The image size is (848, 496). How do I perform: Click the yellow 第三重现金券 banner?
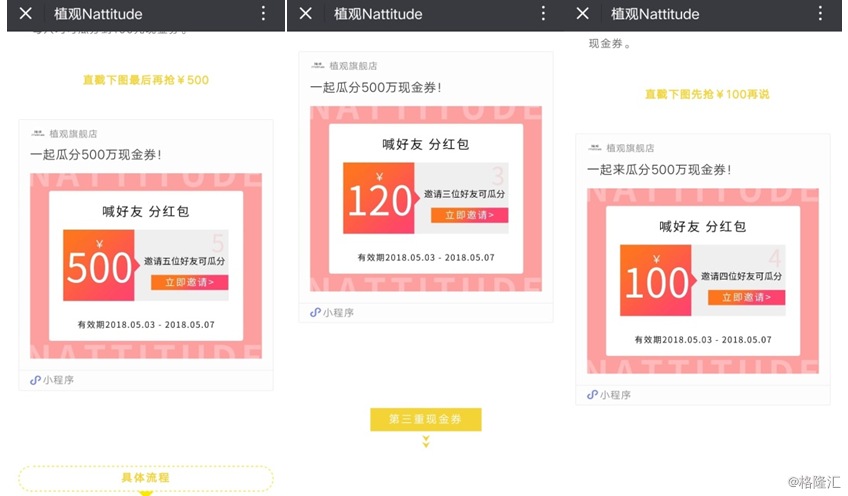coord(426,419)
